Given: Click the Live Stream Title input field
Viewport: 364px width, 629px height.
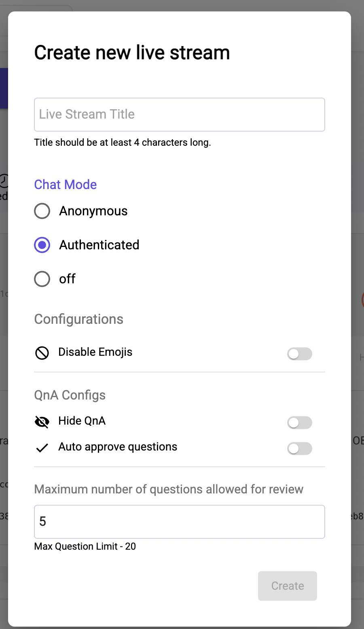Looking at the screenshot, I should (180, 115).
